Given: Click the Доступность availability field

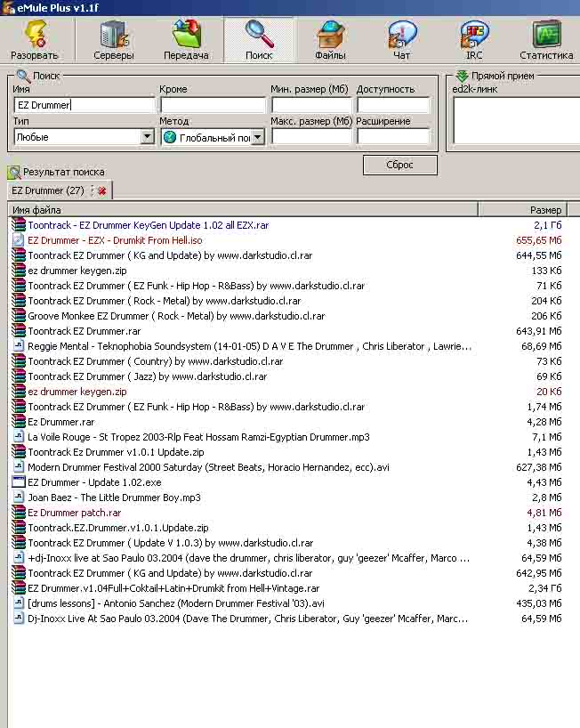Looking at the screenshot, I should pyautogui.click(x=393, y=105).
